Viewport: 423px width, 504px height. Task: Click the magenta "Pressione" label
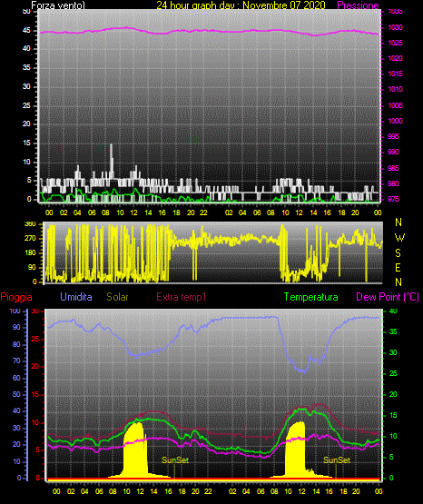click(358, 5)
